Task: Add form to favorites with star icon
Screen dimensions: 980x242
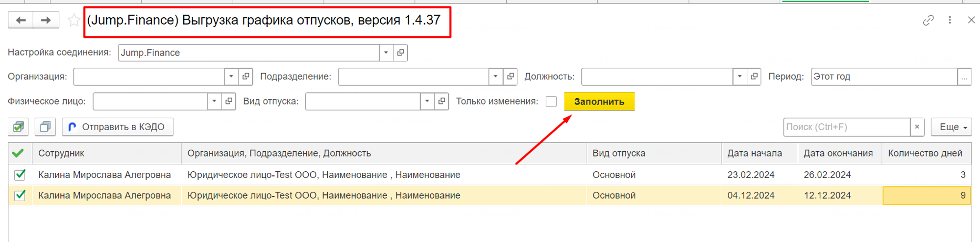Action: (x=73, y=20)
